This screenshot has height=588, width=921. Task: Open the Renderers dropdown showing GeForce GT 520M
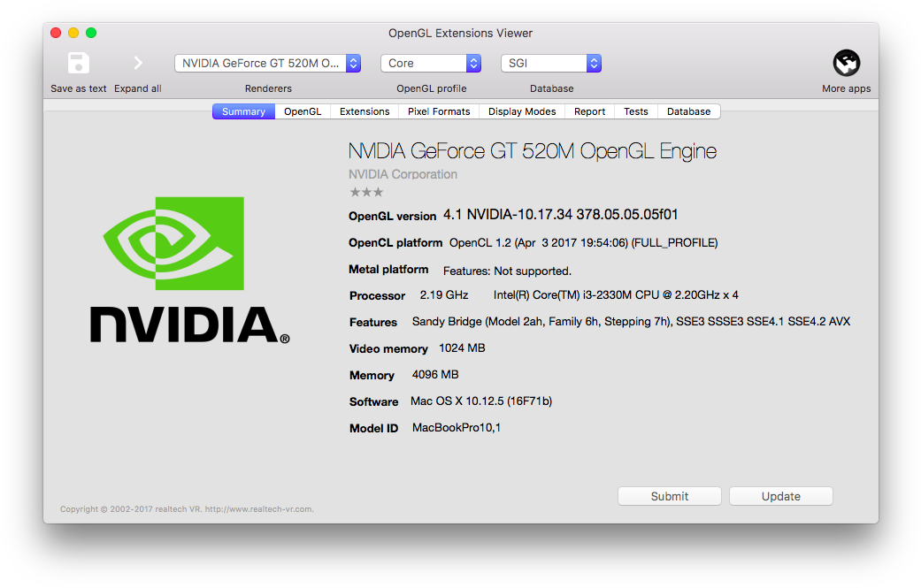tap(267, 63)
